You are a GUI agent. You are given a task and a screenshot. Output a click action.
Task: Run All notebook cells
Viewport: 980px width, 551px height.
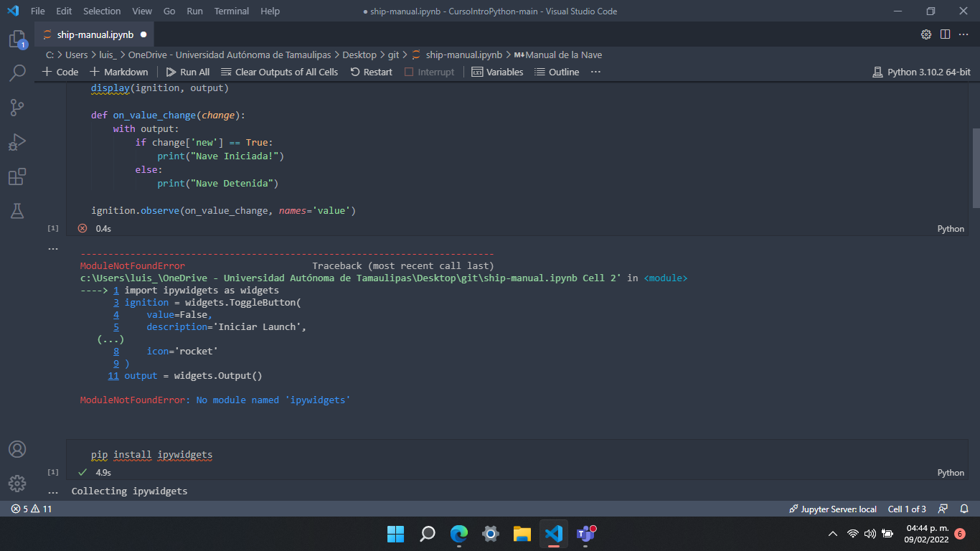coord(188,72)
